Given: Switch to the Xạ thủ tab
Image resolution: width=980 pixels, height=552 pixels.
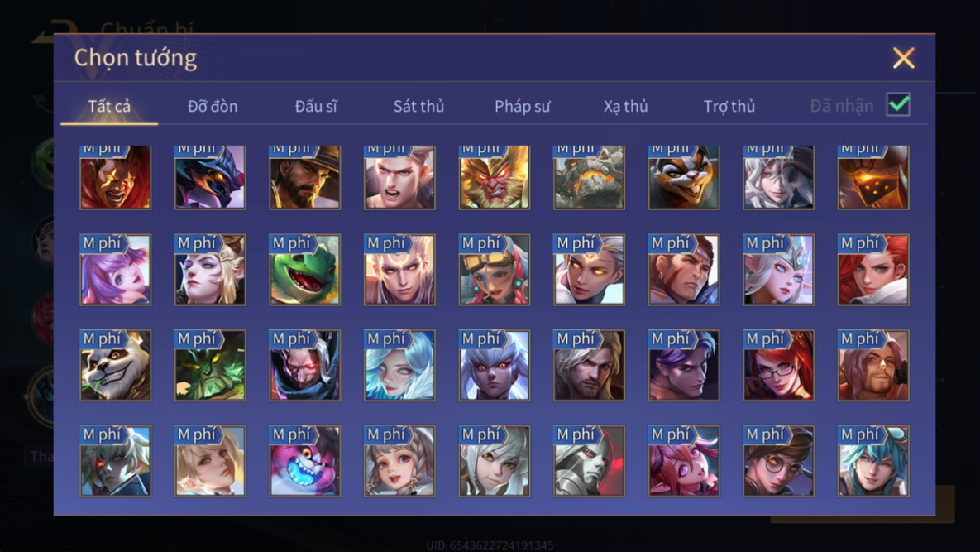Looking at the screenshot, I should tap(625, 106).
